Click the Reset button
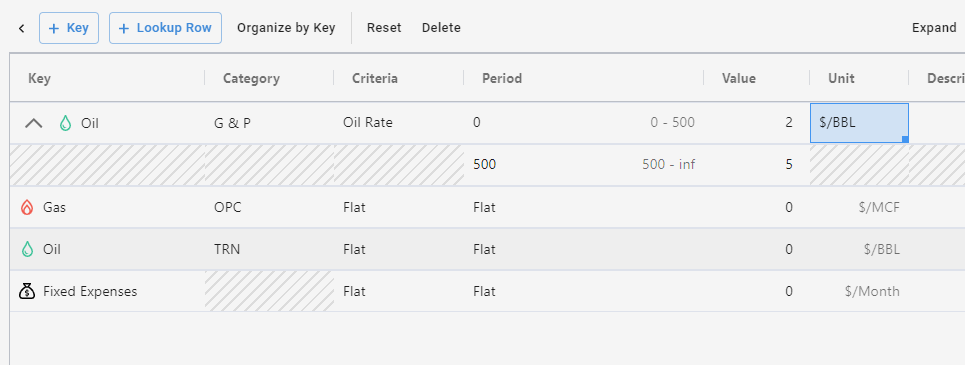The height and width of the screenshot is (365, 965). (x=384, y=28)
